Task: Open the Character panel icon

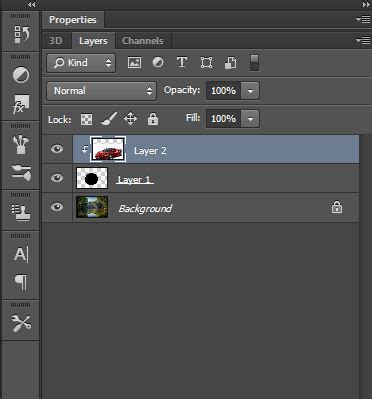Action: pos(21,255)
